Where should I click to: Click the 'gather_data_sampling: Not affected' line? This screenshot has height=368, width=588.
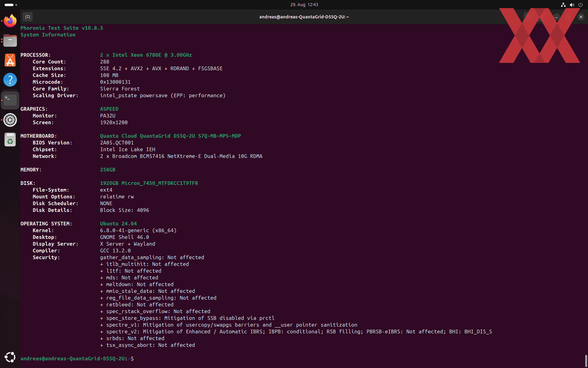coord(152,257)
